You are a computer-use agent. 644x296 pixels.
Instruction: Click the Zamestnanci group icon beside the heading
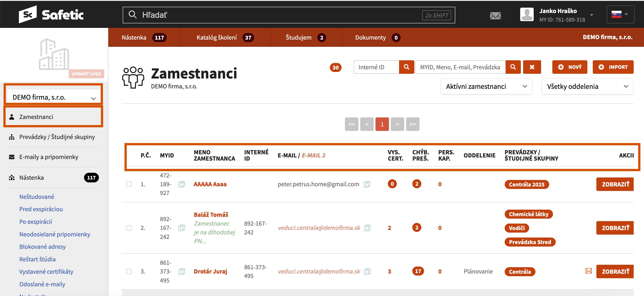133,77
